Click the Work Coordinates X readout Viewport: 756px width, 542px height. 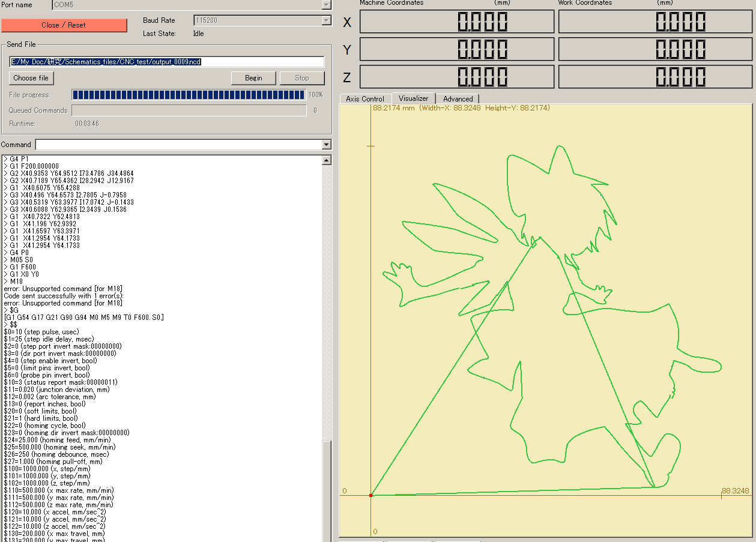tap(655, 22)
